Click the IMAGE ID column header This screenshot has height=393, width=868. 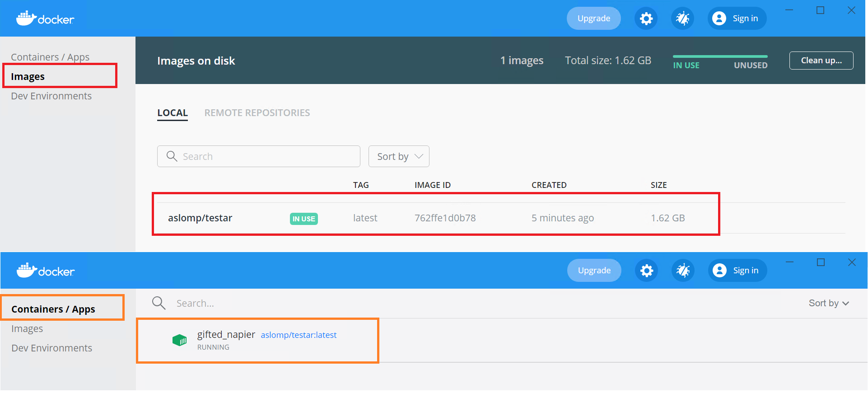433,185
